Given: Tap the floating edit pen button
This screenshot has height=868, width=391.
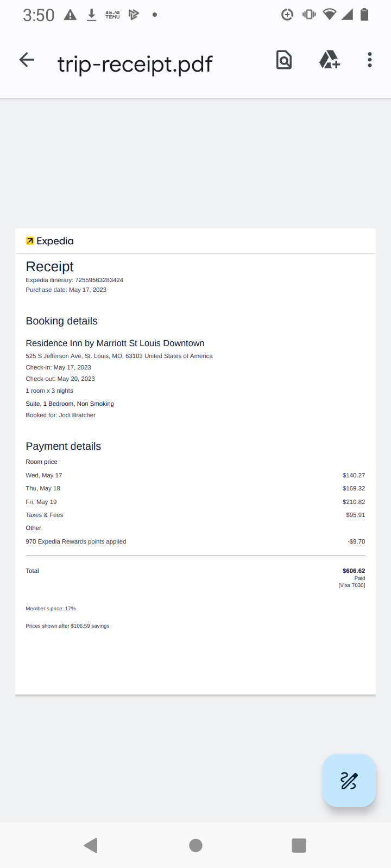Looking at the screenshot, I should [x=349, y=781].
